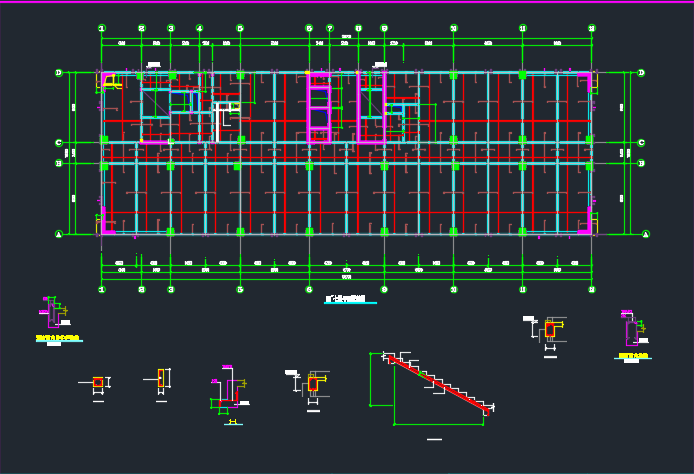Click axis bubble A right of plan

(645, 234)
